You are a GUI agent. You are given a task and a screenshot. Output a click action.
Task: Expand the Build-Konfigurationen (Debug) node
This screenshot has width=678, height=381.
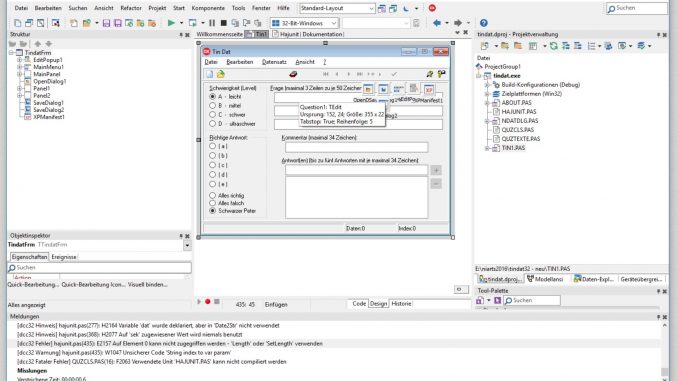coord(487,85)
